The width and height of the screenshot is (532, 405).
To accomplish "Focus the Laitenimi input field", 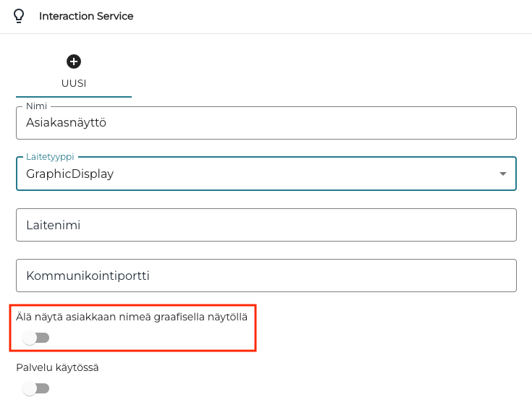I will 266,225.
